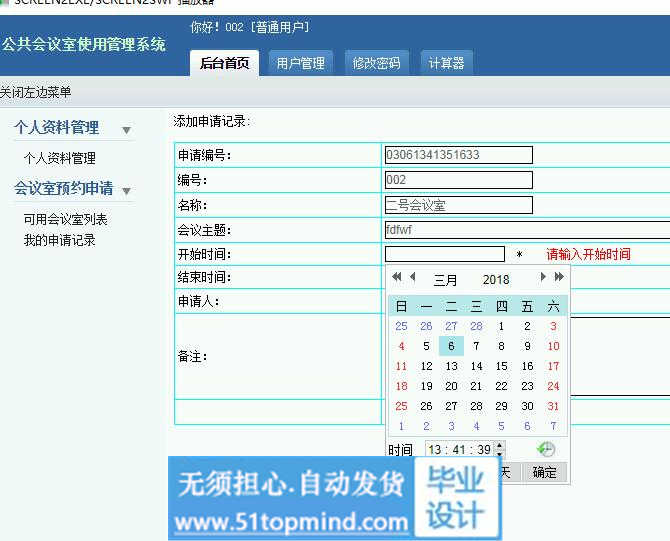Select day 14 in the calendar

click(x=476, y=366)
